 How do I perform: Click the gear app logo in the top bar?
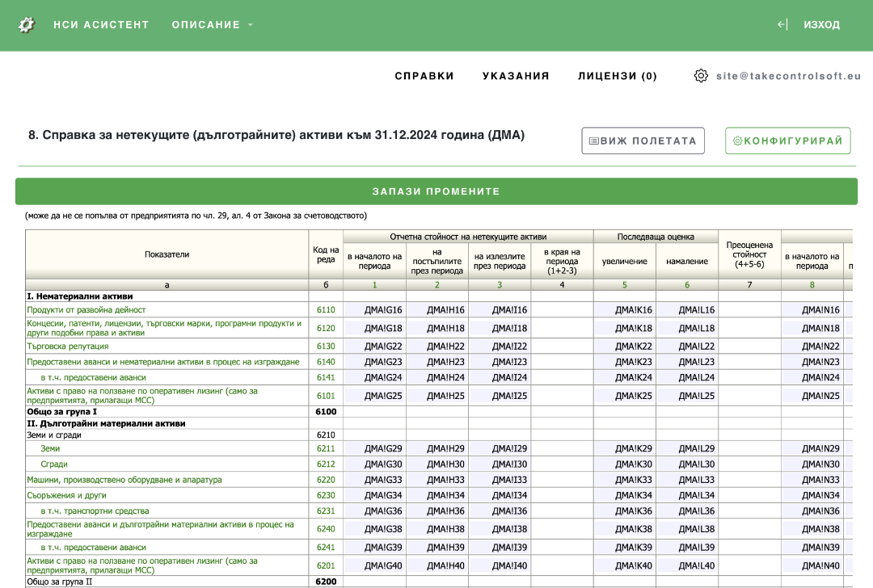[25, 24]
